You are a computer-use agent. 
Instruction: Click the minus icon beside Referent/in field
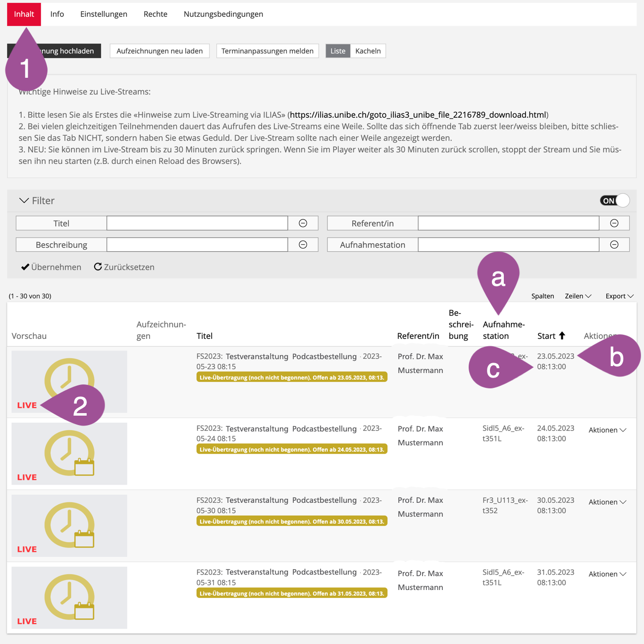tap(614, 223)
